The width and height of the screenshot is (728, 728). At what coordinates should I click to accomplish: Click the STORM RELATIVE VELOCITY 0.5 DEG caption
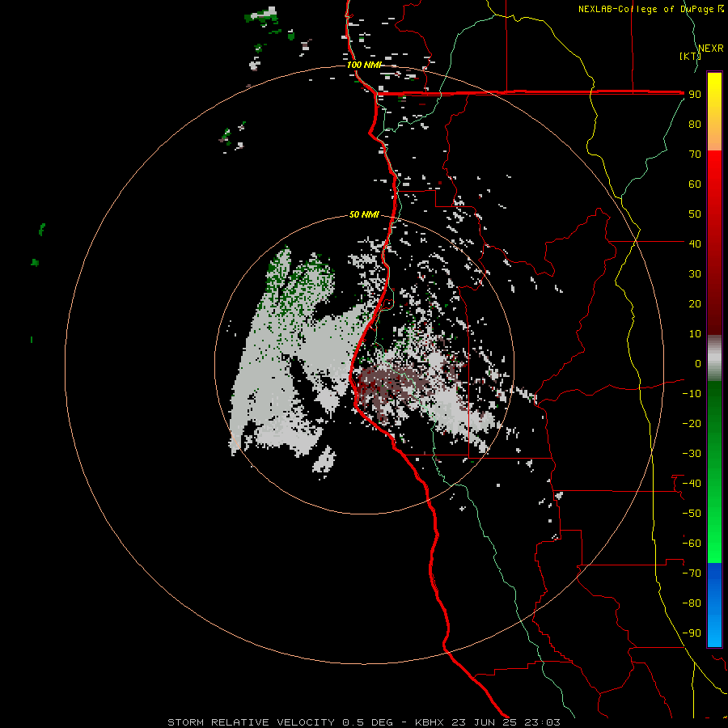[280, 722]
